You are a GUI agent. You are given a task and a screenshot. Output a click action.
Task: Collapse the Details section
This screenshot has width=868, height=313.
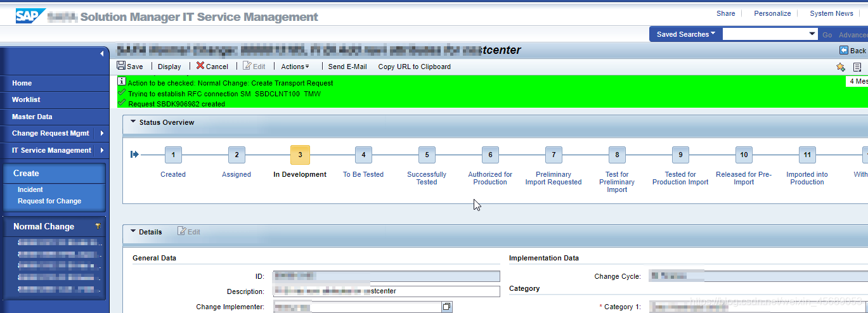(x=133, y=231)
